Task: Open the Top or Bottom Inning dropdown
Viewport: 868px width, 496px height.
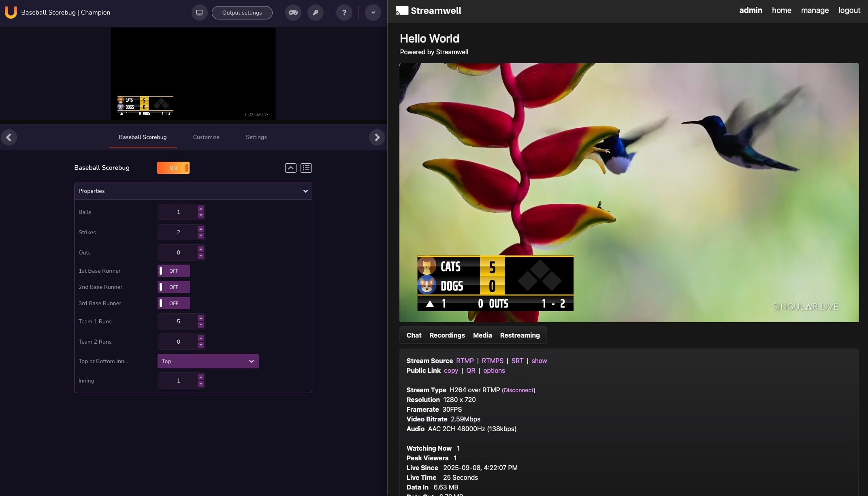Action: (x=208, y=361)
